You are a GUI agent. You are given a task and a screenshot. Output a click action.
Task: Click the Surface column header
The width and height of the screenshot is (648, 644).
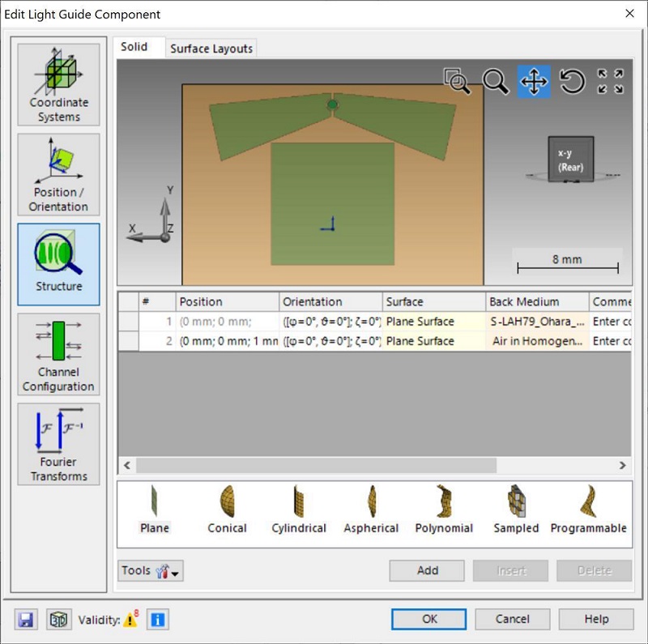pyautogui.click(x=434, y=301)
